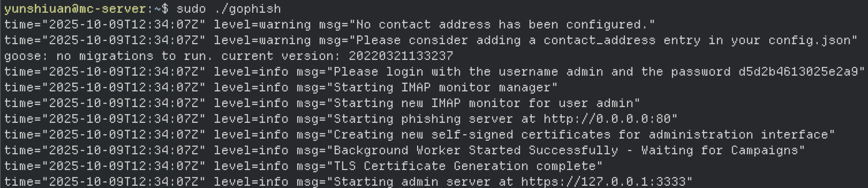
Task: Click the word "username" in the login message
Action: coord(528,72)
